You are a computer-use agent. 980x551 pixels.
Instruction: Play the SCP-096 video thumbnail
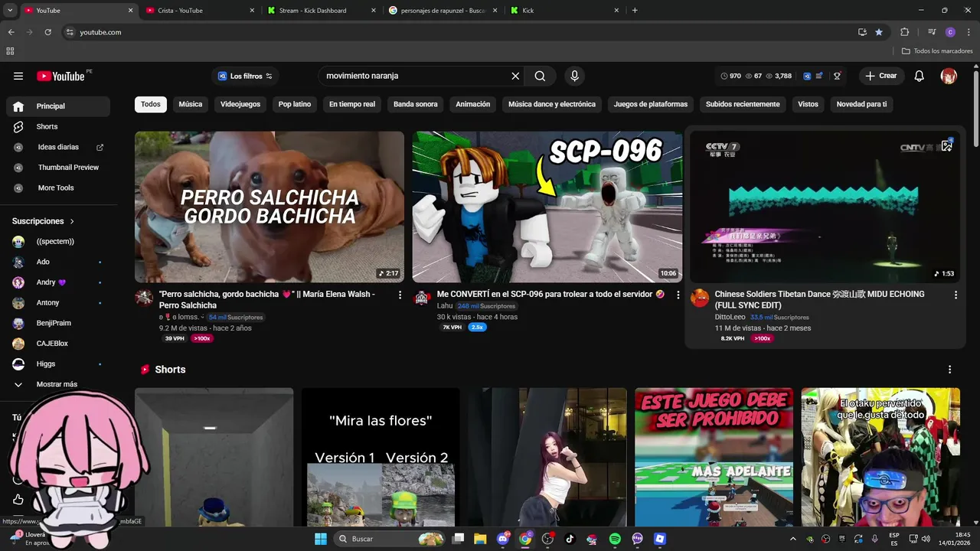547,207
